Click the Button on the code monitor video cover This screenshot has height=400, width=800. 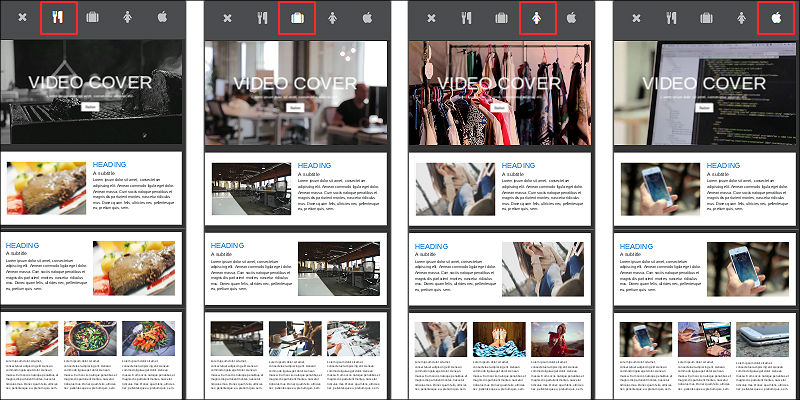click(704, 108)
